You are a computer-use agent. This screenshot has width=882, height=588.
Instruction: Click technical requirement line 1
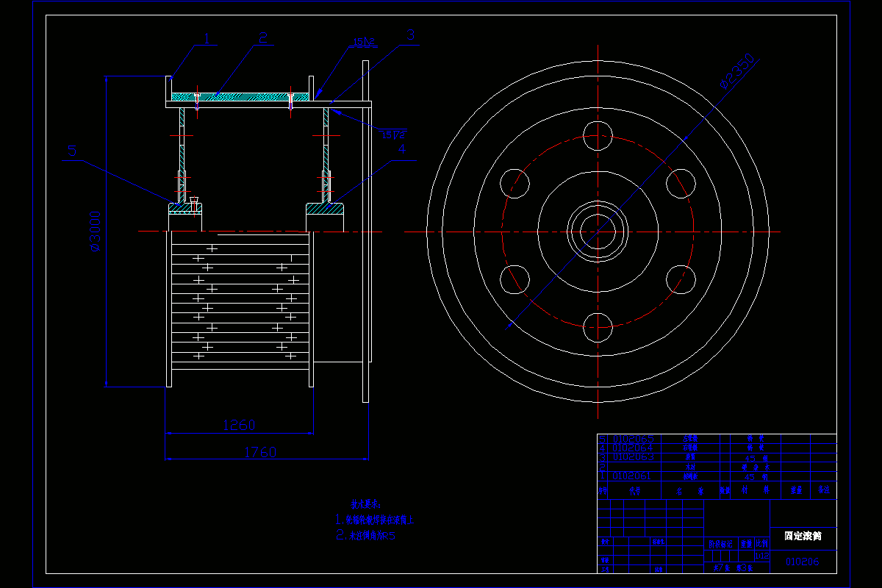(376, 520)
